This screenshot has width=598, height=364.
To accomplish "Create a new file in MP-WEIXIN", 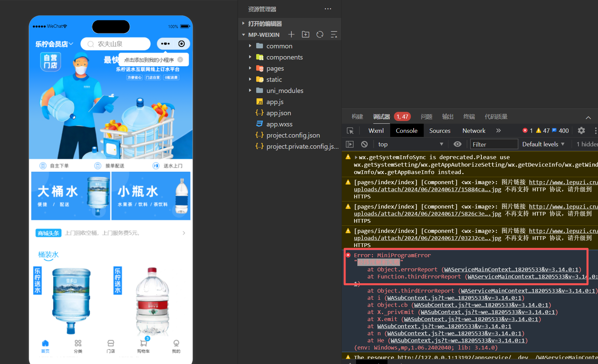I will pyautogui.click(x=291, y=34).
